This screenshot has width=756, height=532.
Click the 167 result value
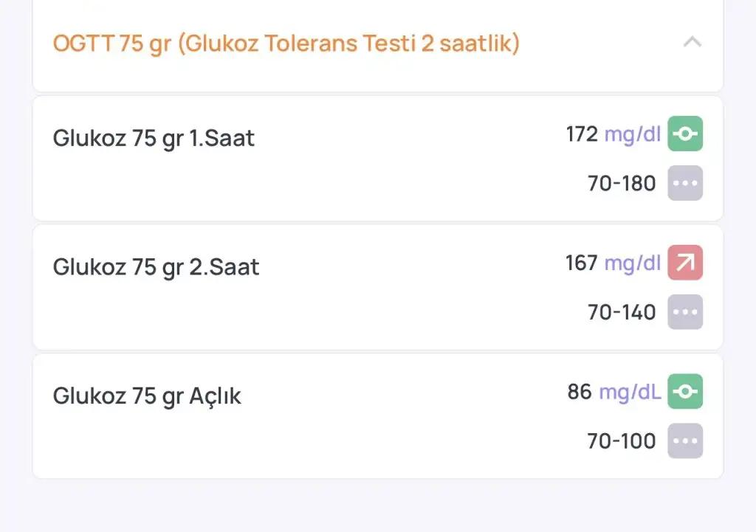pyautogui.click(x=581, y=263)
